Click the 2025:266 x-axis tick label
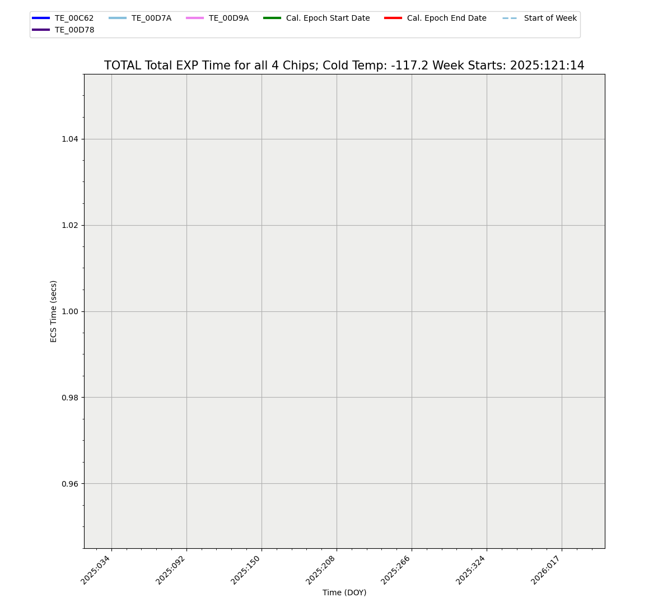 tap(396, 570)
